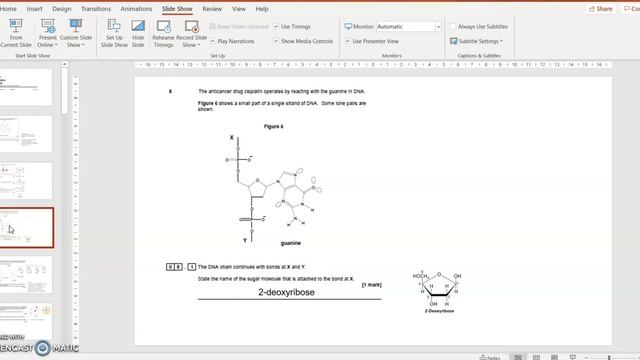640x360 pixels.
Task: Toggle Keep Slides Updated checkbox
Action: click(x=212, y=27)
